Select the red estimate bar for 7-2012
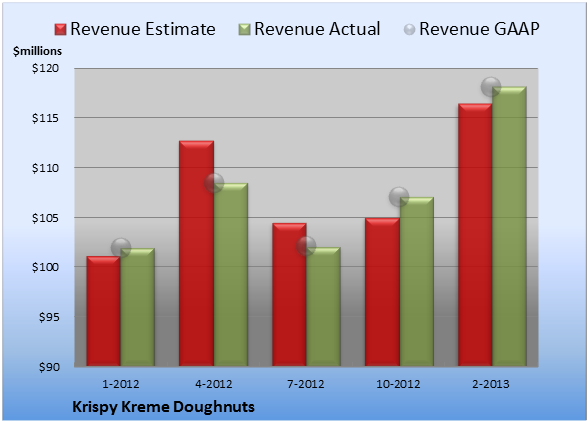The width and height of the screenshot is (588, 422). pos(289,294)
